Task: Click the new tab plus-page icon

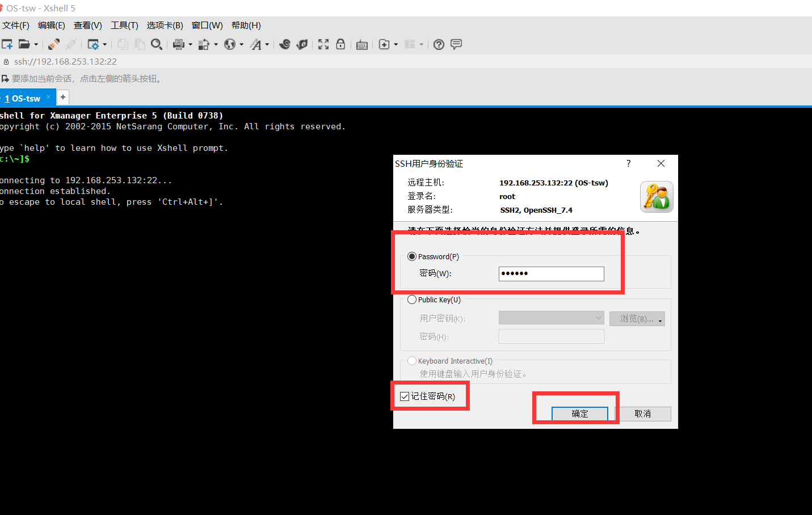Action: tap(384, 44)
